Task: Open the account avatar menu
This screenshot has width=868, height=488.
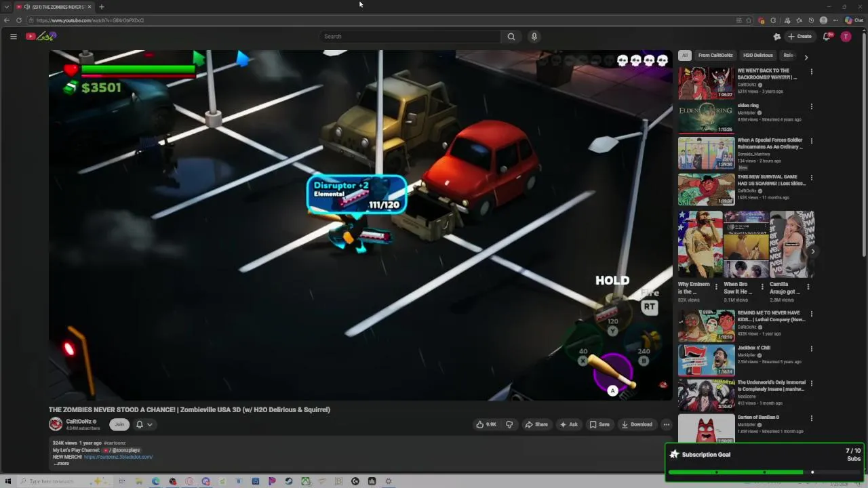Action: tap(846, 37)
